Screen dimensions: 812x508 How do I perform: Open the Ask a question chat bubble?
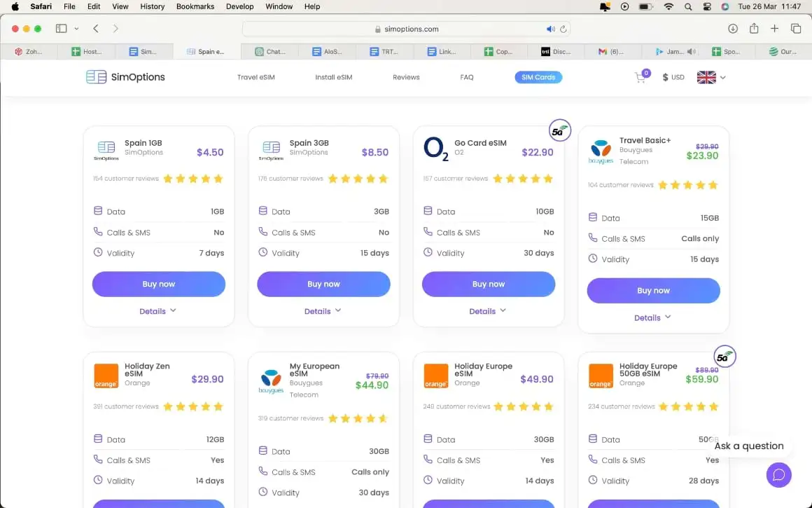(778, 474)
